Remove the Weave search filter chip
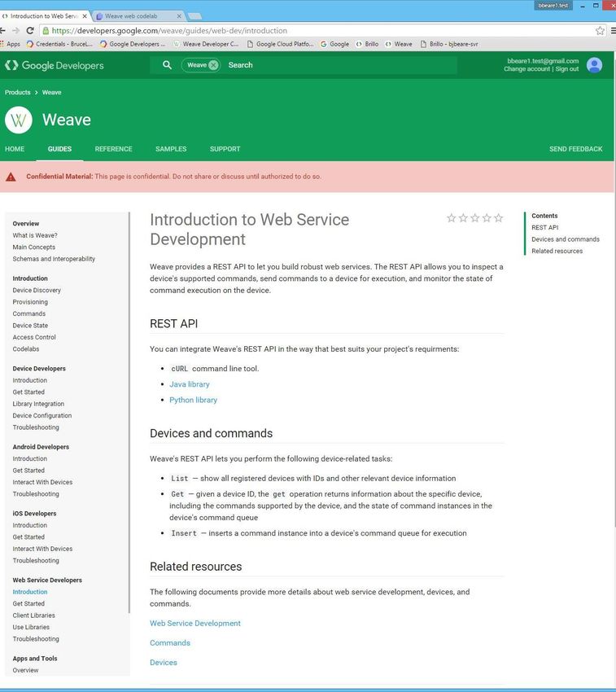Image resolution: width=616 pixels, height=692 pixels. [213, 65]
